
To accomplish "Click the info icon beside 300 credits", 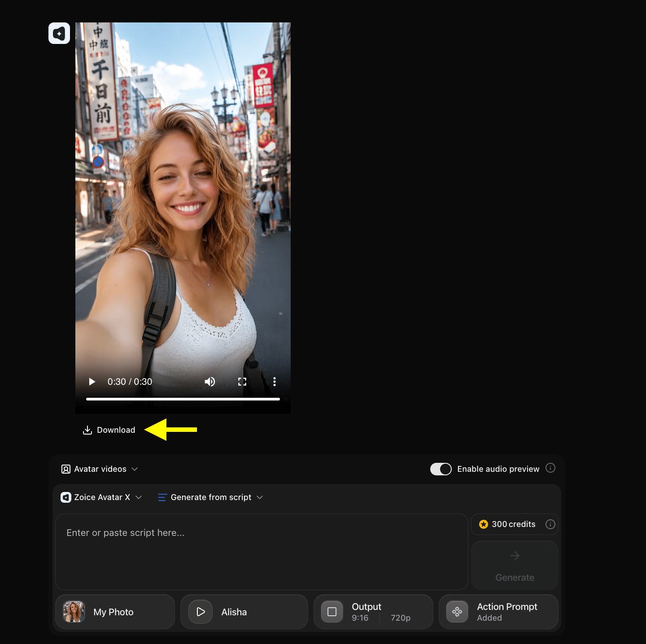I will 550,524.
